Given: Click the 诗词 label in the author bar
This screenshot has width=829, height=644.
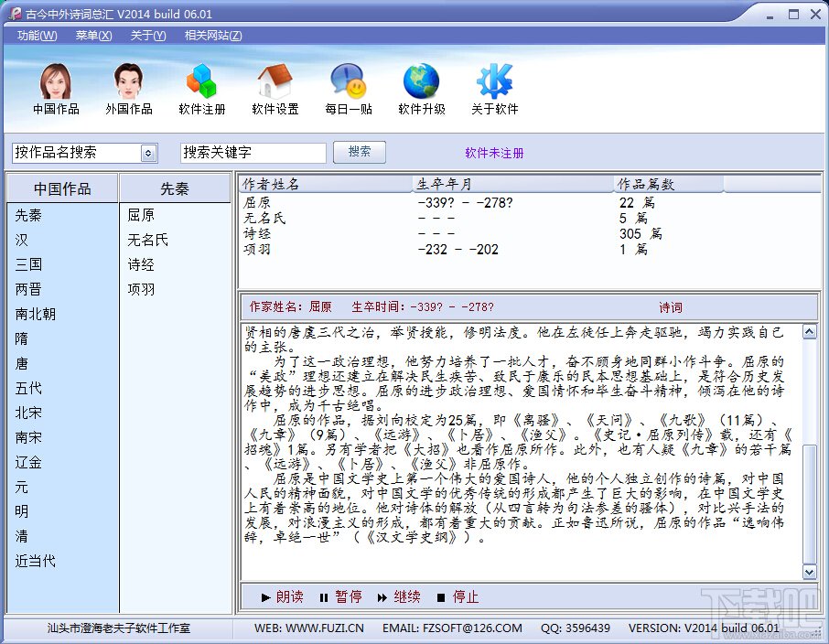Looking at the screenshot, I should pyautogui.click(x=671, y=307).
